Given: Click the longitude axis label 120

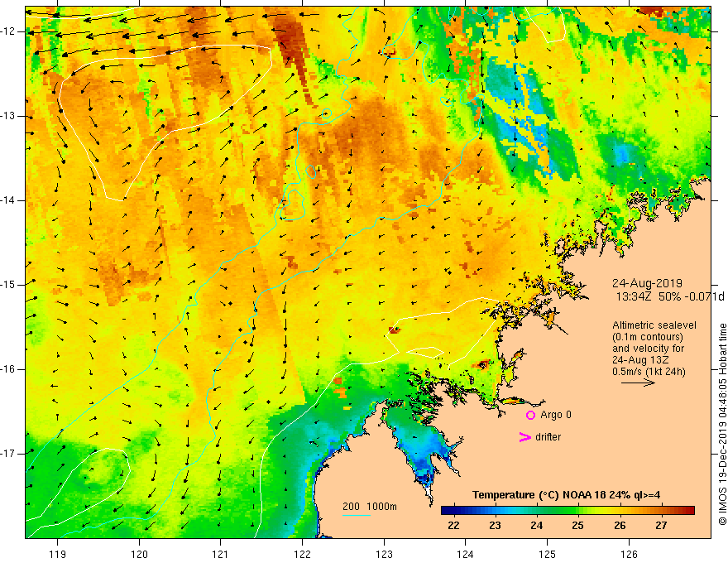Looking at the screenshot, I should pyautogui.click(x=139, y=554).
